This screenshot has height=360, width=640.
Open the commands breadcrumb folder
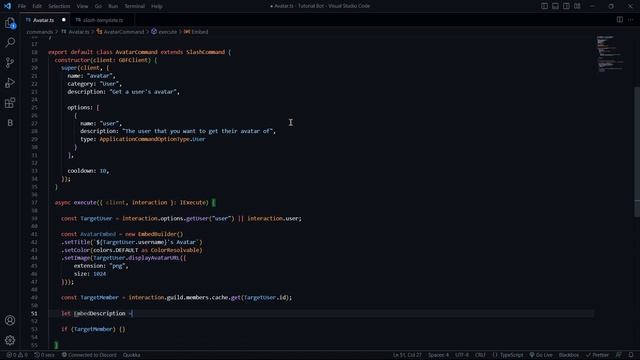click(40, 32)
